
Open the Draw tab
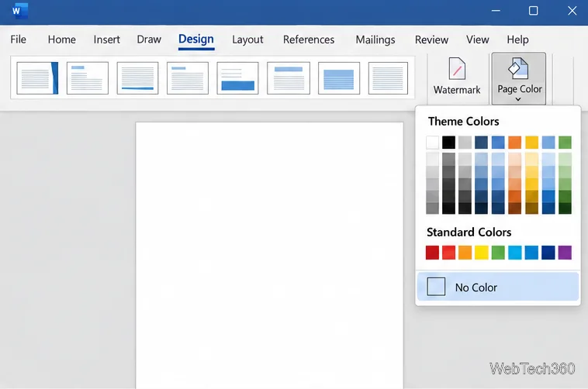[x=149, y=40]
